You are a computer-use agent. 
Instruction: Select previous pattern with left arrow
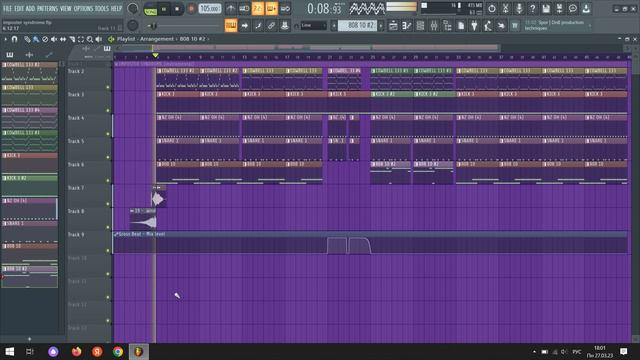(334, 26)
